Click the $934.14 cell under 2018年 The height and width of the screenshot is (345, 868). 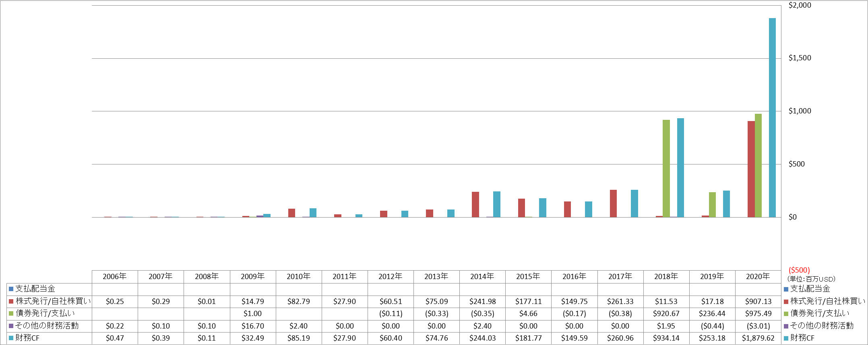(x=666, y=338)
